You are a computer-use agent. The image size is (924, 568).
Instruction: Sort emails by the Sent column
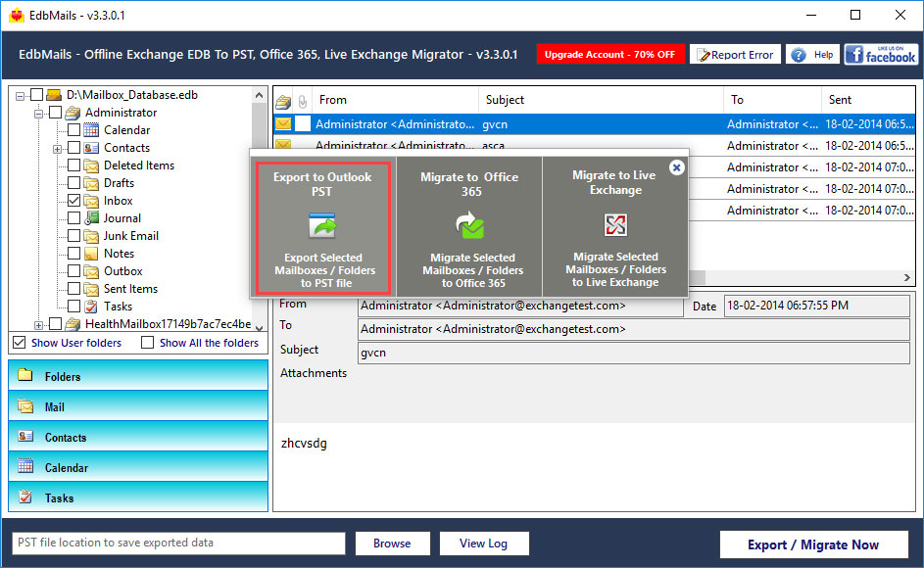(x=868, y=100)
